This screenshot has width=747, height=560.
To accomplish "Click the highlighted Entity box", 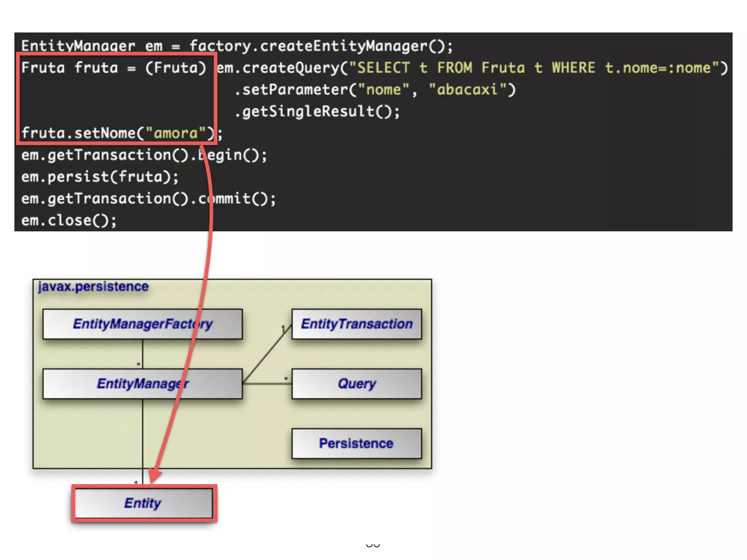I will pos(143,503).
